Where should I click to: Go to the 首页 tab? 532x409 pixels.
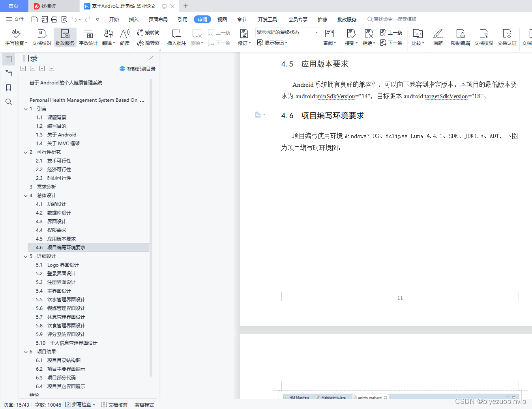point(14,6)
